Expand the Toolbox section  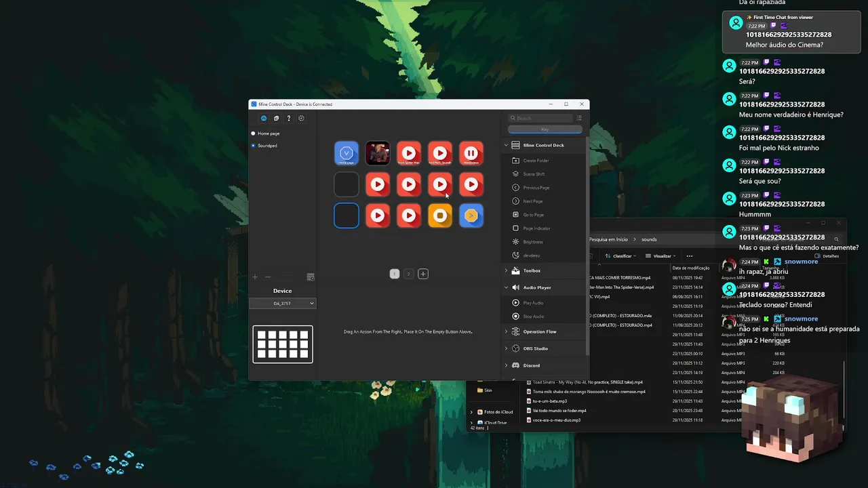(x=506, y=270)
